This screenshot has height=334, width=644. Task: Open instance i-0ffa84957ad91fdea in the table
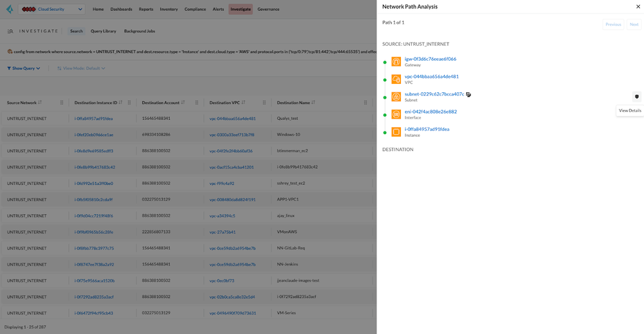tap(93, 118)
